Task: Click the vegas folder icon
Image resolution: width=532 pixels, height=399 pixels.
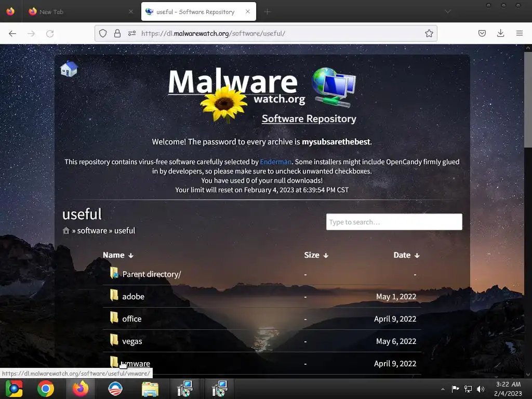Action: 114,340
